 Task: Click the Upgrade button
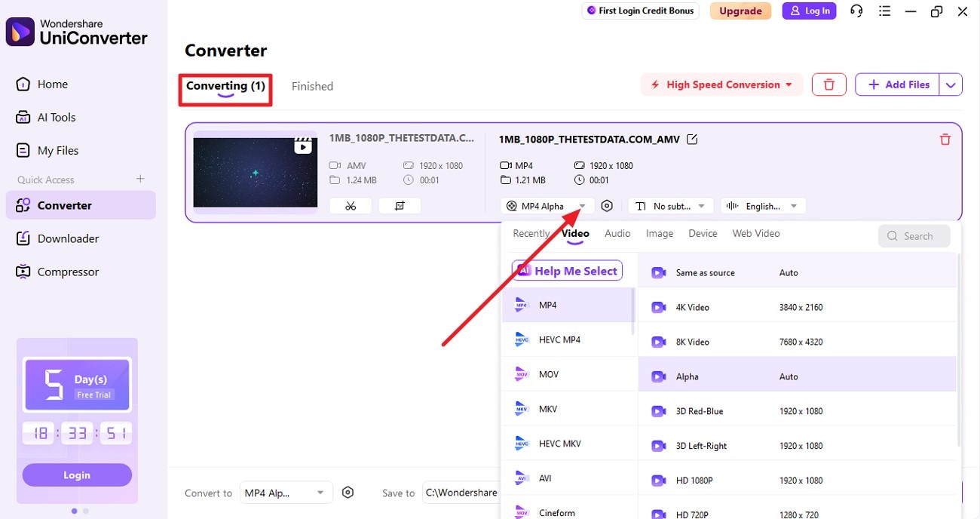740,11
